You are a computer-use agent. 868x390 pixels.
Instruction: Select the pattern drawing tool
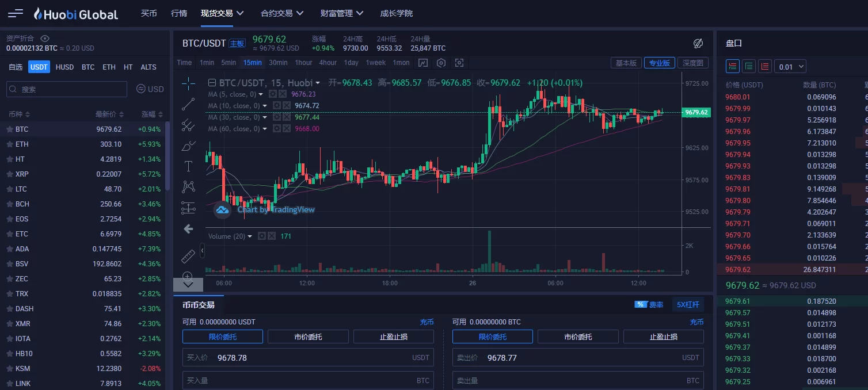(188, 187)
